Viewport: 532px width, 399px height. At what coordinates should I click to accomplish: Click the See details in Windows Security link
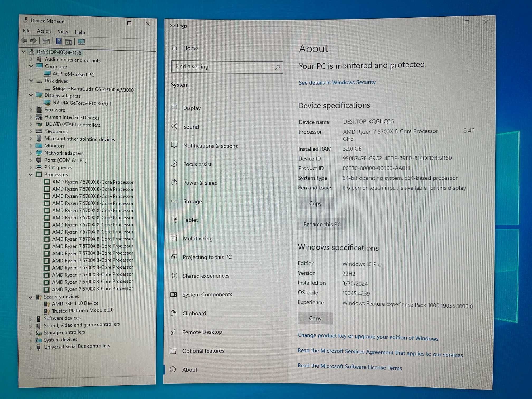tap(337, 82)
